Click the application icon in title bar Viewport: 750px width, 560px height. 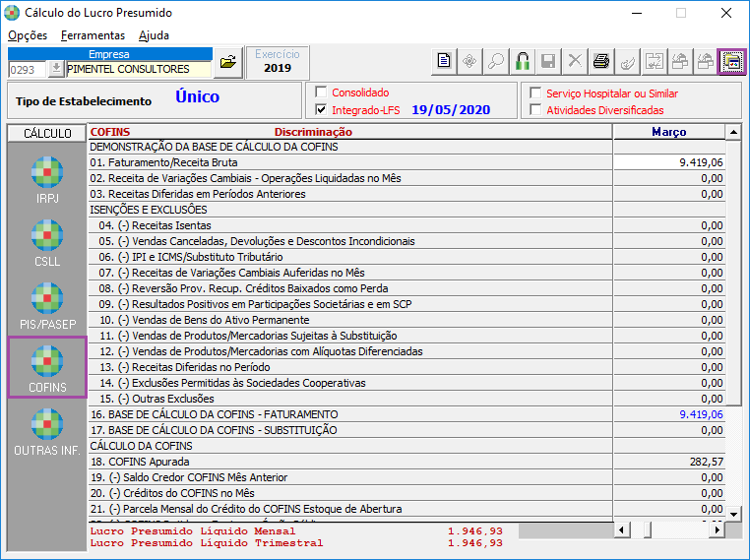tap(12, 13)
